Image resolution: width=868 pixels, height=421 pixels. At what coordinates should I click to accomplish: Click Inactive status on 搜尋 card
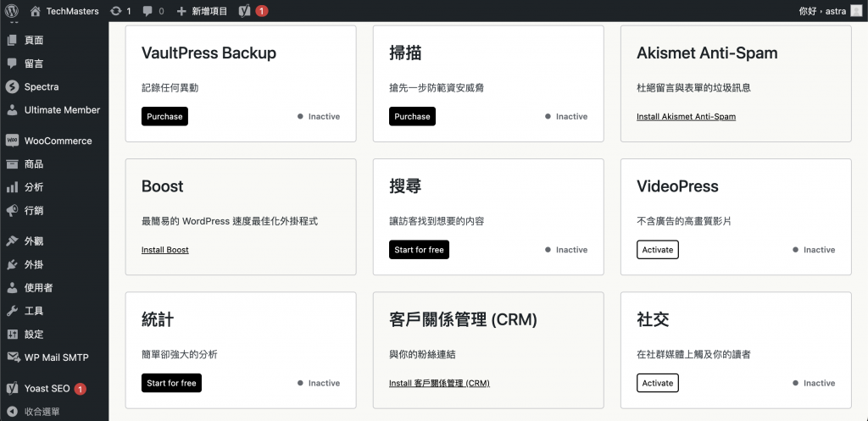(x=565, y=250)
